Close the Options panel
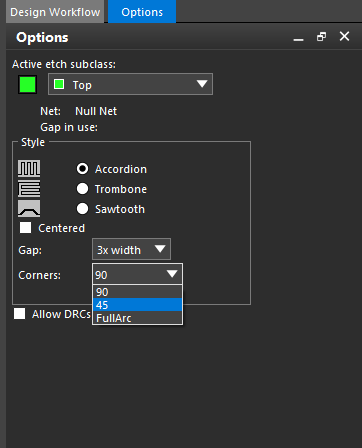 pos(344,36)
